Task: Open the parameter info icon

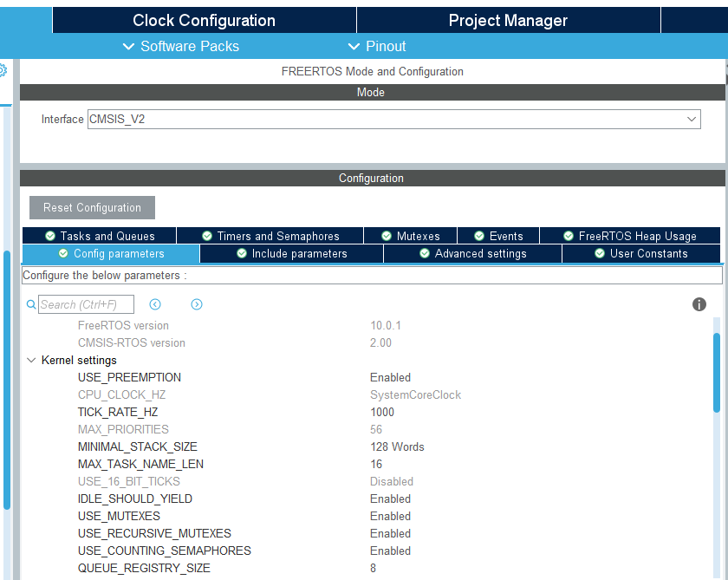Action: pos(699,304)
